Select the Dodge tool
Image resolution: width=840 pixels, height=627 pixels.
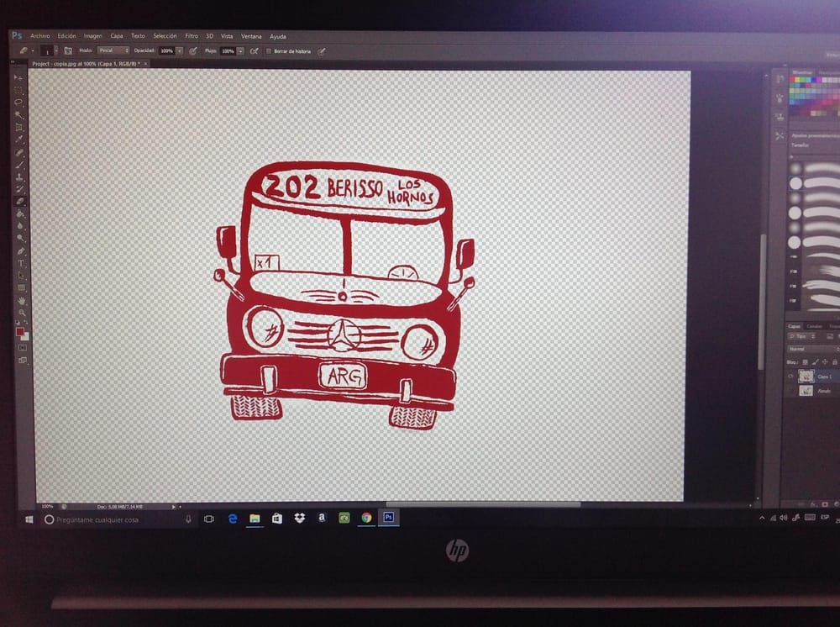[21, 239]
